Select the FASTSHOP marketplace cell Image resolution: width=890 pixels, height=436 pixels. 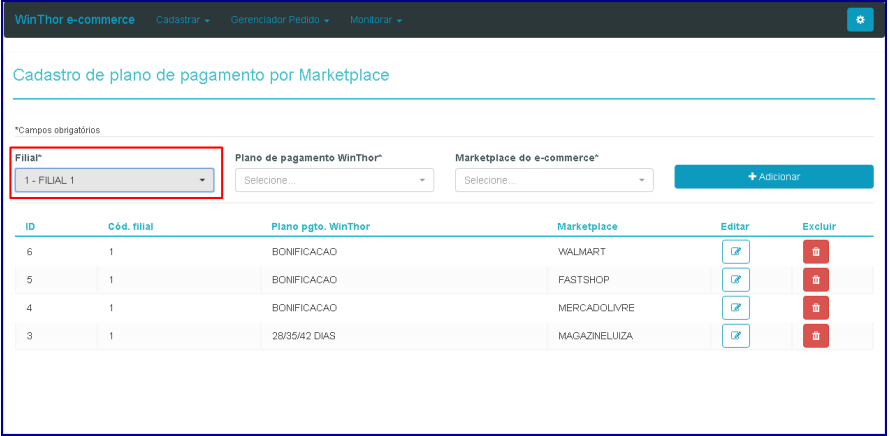point(583,280)
